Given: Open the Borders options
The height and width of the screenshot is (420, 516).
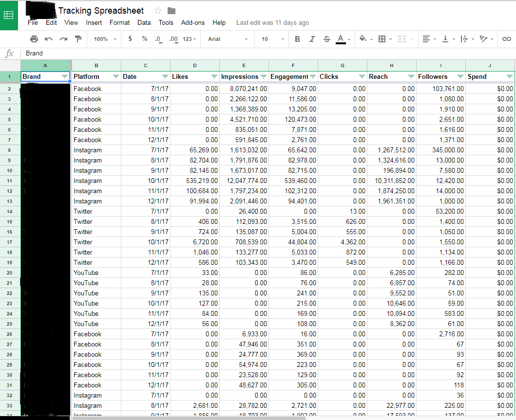Looking at the screenshot, I should [382, 39].
